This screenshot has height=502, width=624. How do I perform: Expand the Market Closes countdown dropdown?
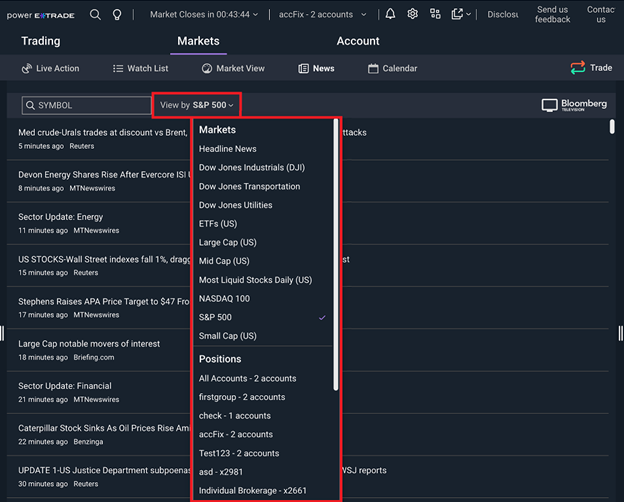(204, 15)
